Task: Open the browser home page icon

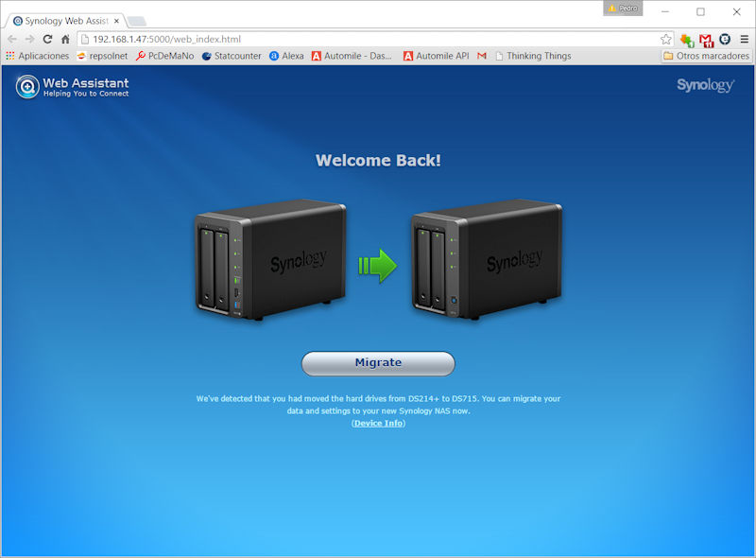Action: [x=65, y=39]
